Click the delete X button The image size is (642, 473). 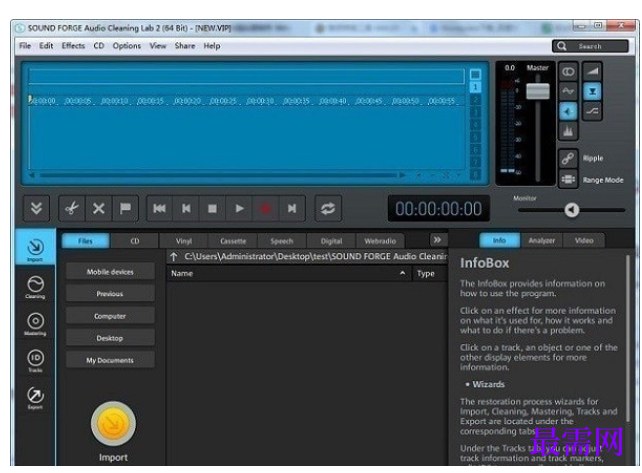pos(99,208)
